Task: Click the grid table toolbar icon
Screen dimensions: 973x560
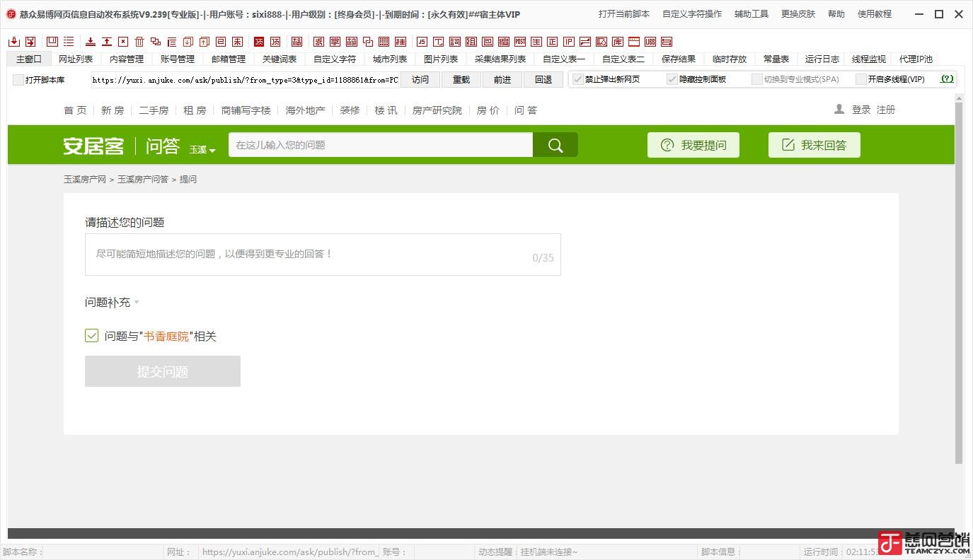Action: (384, 42)
